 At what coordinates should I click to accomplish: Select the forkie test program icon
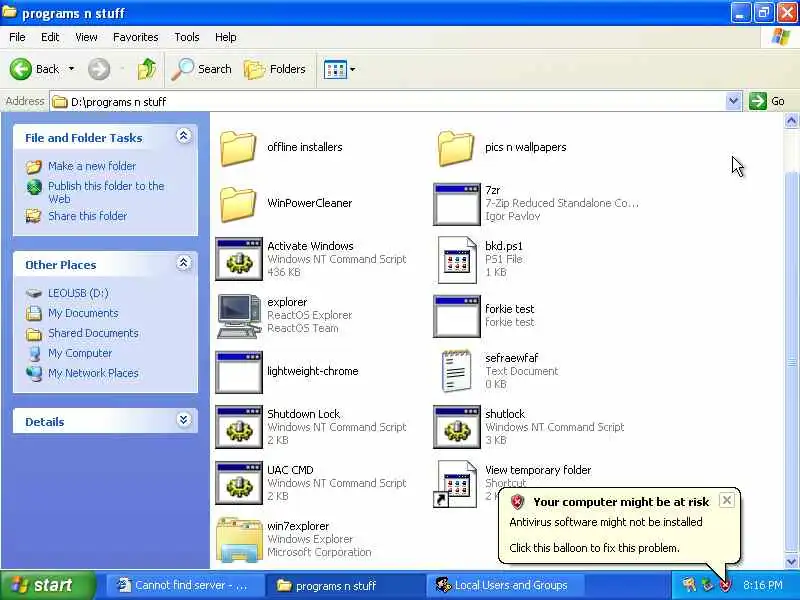[457, 316]
